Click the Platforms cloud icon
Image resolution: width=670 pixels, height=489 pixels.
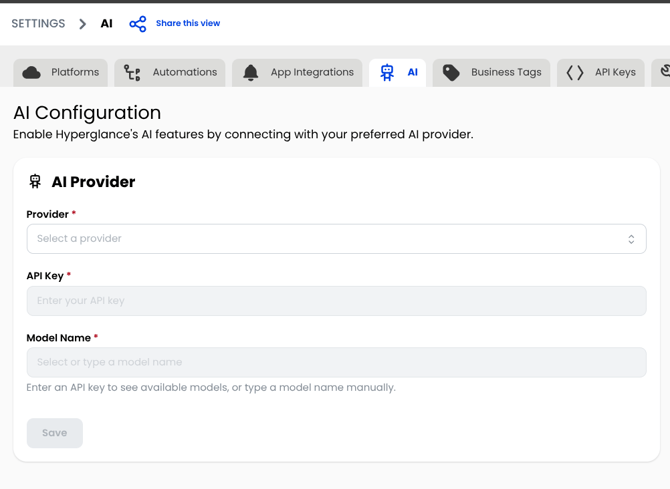[x=32, y=73]
